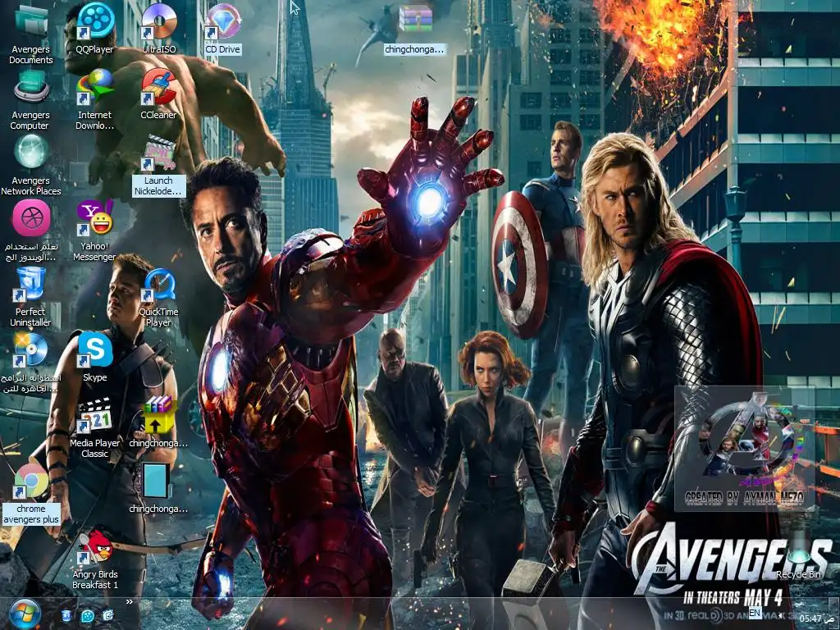The image size is (840, 630).
Task: Open the Avengers Network Places icon
Action: tap(30, 165)
